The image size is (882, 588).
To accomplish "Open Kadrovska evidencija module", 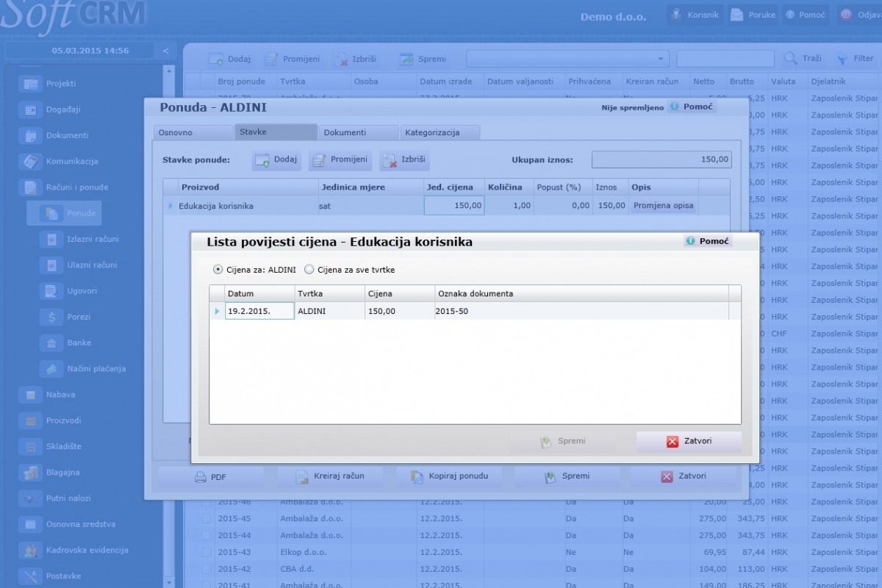I will click(x=75, y=550).
